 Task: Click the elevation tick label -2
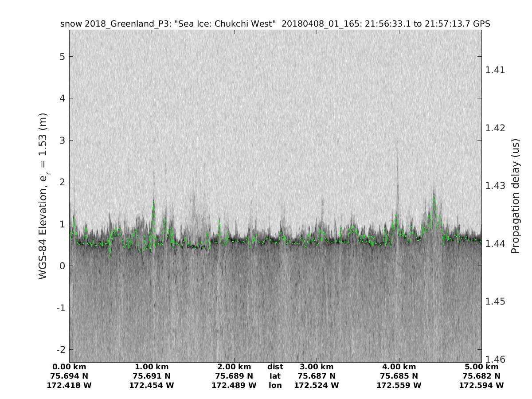coord(60,349)
